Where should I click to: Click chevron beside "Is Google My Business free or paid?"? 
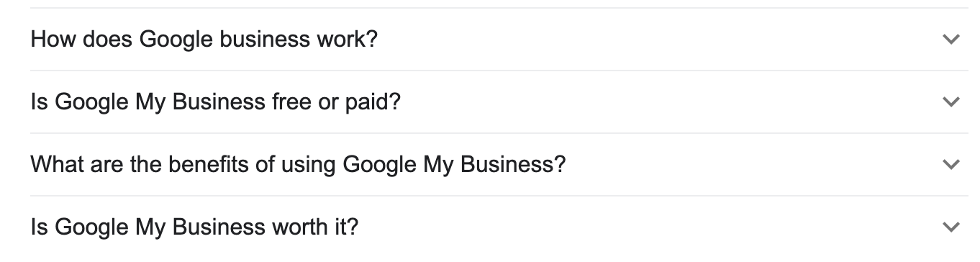[951, 102]
